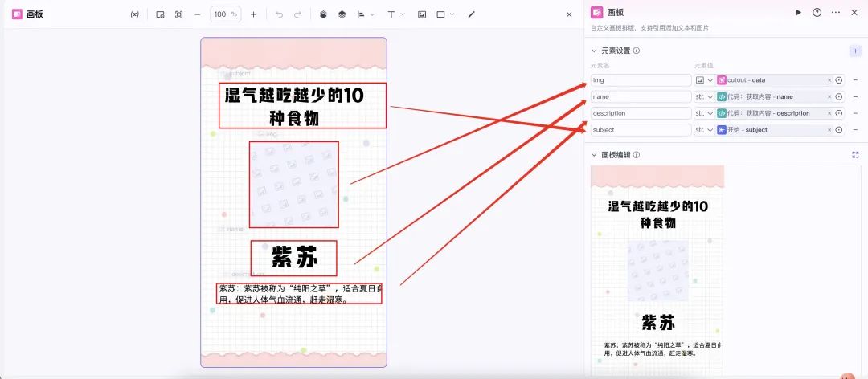Open type dropdown for name element
The height and width of the screenshot is (379, 868).
[x=705, y=97]
